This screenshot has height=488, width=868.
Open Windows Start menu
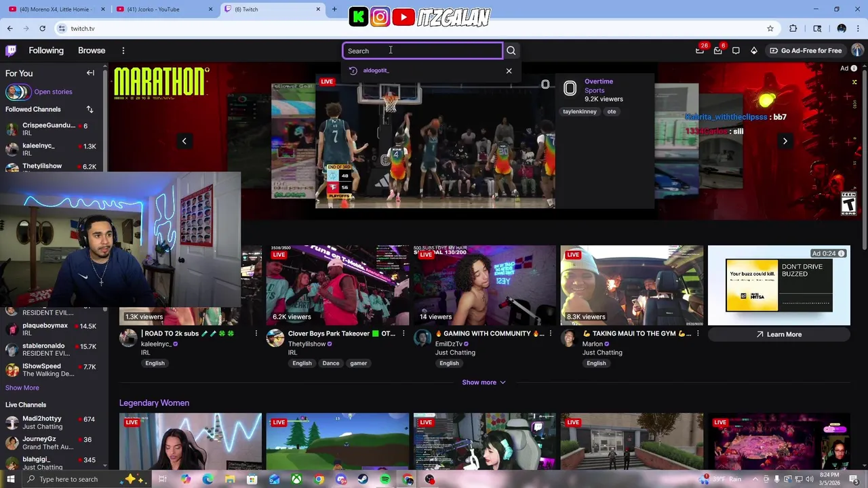tap(10, 479)
